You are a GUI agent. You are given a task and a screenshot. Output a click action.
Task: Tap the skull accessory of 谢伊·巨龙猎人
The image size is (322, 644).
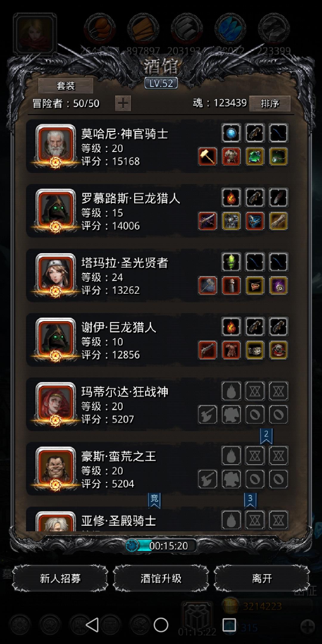click(278, 350)
